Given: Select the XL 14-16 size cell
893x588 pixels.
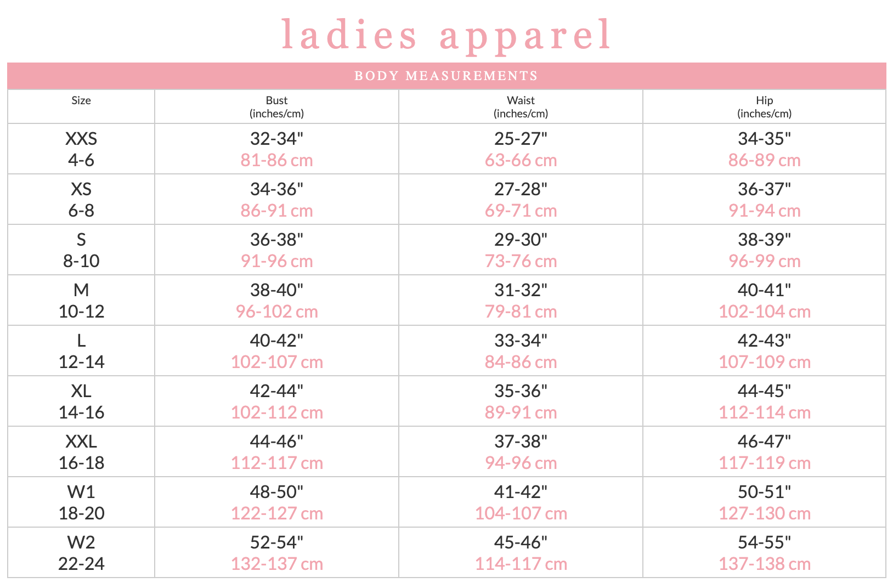Looking at the screenshot, I should (x=81, y=401).
